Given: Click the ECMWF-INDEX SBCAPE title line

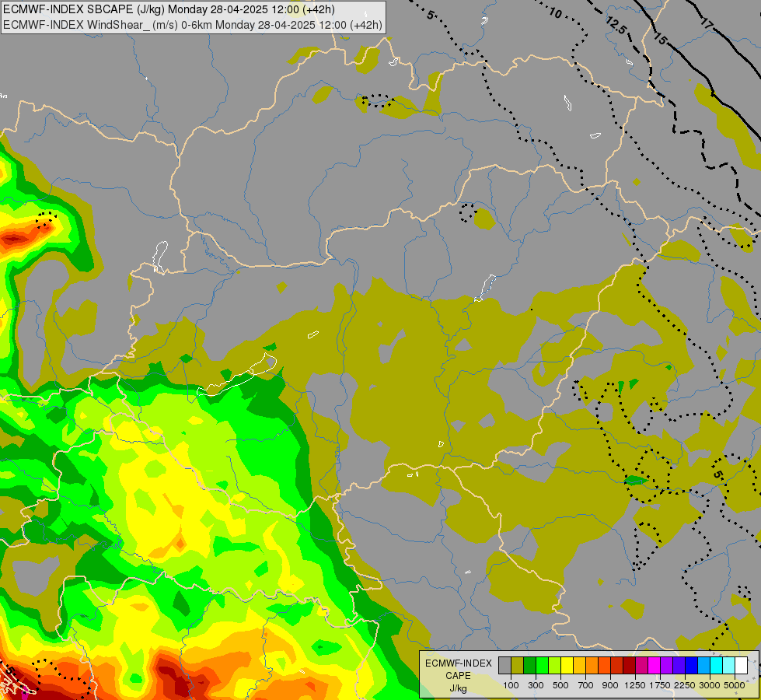Looking at the screenshot, I should (169, 9).
